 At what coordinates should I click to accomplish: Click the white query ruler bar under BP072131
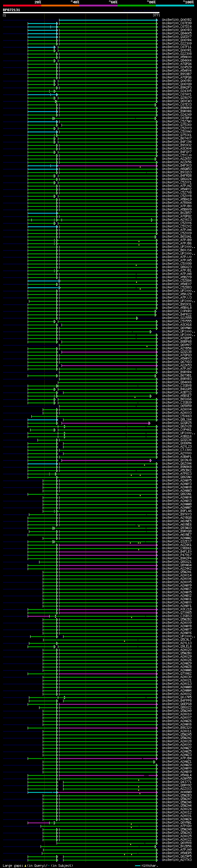click(x=81, y=13)
